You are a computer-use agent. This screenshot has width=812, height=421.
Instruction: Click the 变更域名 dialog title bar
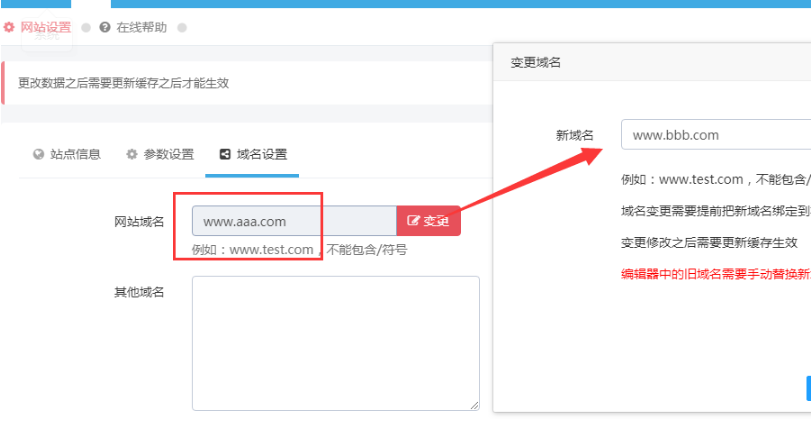click(652, 62)
